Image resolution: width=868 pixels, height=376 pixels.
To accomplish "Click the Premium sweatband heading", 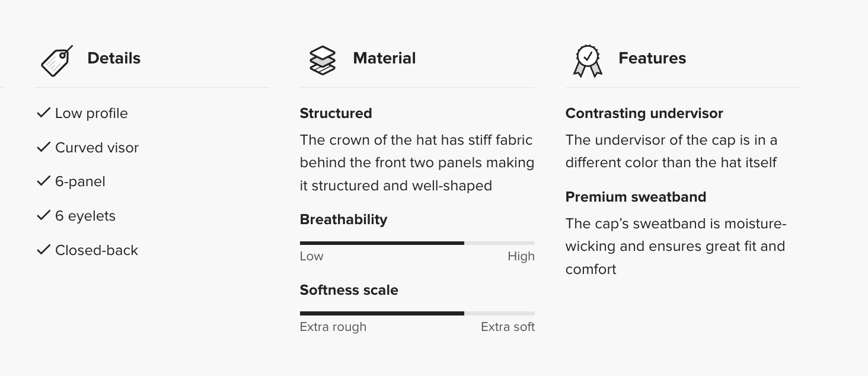I will coord(636,197).
